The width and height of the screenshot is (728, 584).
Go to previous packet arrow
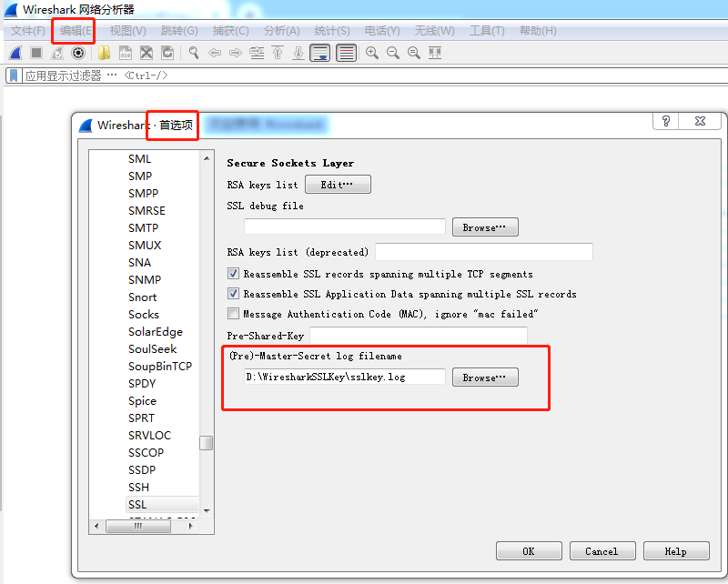215,53
